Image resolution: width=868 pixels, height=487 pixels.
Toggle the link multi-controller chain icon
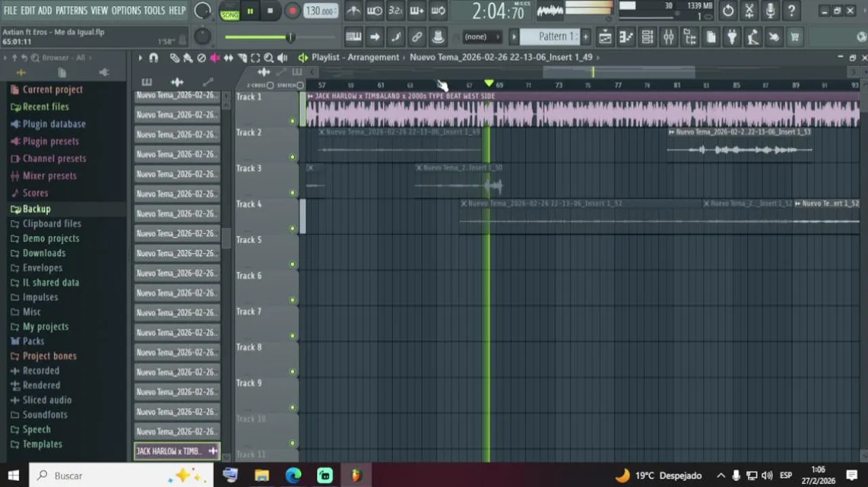point(417,37)
